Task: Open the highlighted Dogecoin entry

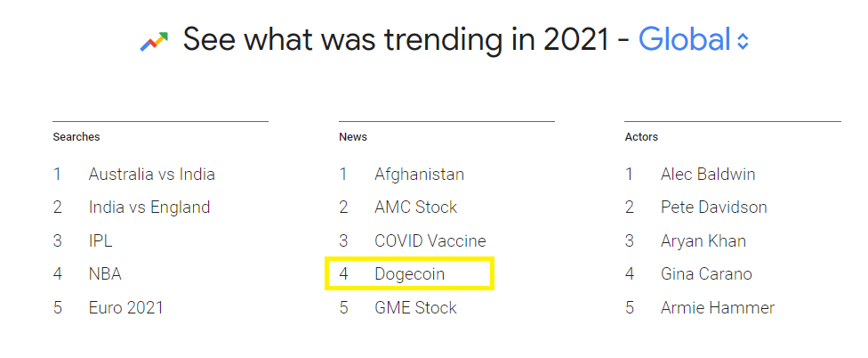Action: 409,274
